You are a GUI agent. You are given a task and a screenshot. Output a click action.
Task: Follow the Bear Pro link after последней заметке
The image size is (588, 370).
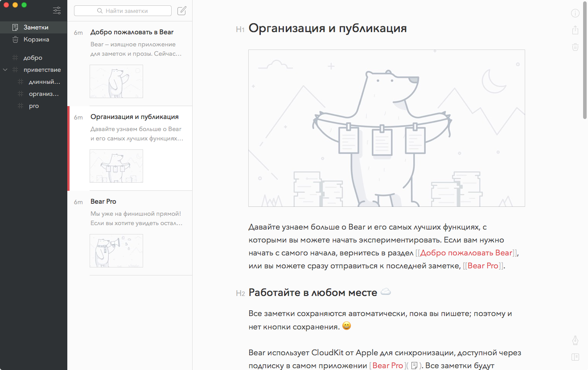click(483, 266)
